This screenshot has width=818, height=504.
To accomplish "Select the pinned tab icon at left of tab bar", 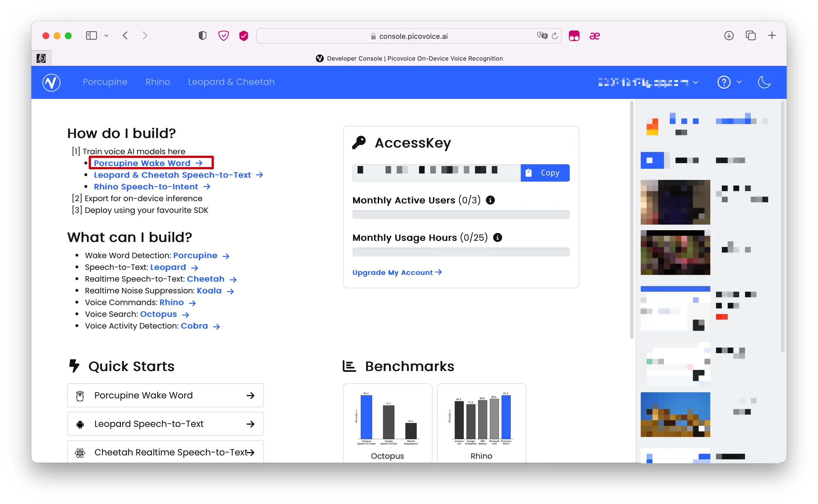I will [x=41, y=58].
